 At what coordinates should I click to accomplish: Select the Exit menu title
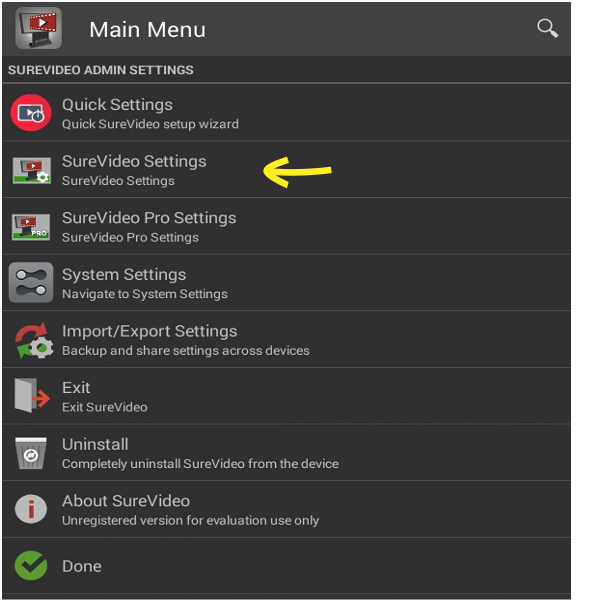[76, 388]
